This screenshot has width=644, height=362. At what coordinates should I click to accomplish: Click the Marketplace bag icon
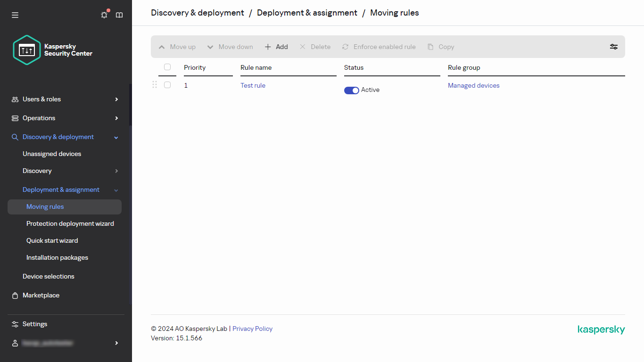coord(14,295)
